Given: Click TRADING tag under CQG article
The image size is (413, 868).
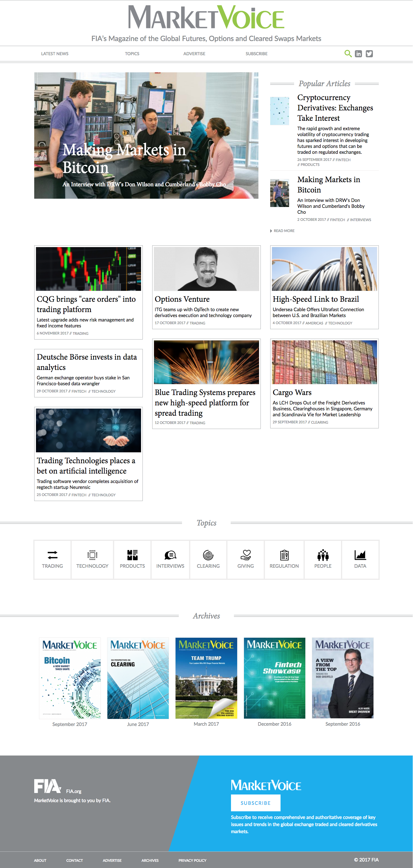Looking at the screenshot, I should point(81,334).
